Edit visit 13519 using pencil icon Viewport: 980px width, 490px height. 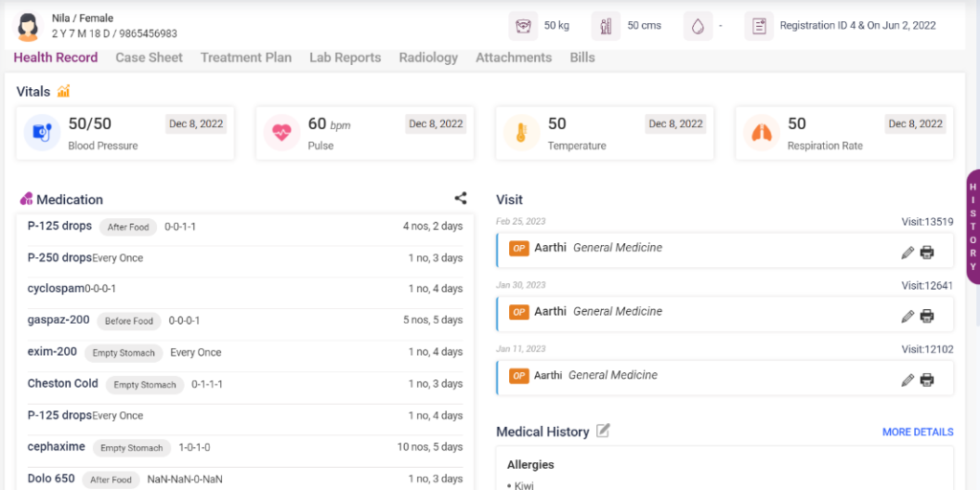(x=907, y=253)
